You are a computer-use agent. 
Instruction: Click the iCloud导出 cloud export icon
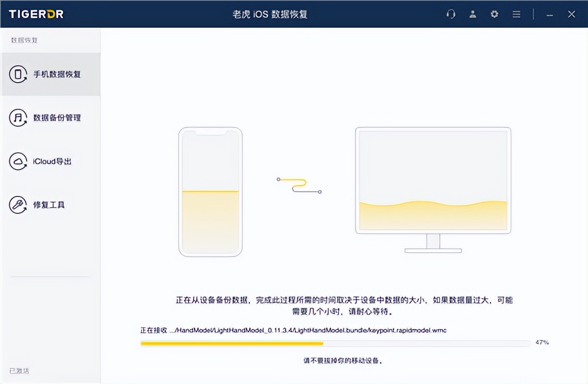coord(17,161)
